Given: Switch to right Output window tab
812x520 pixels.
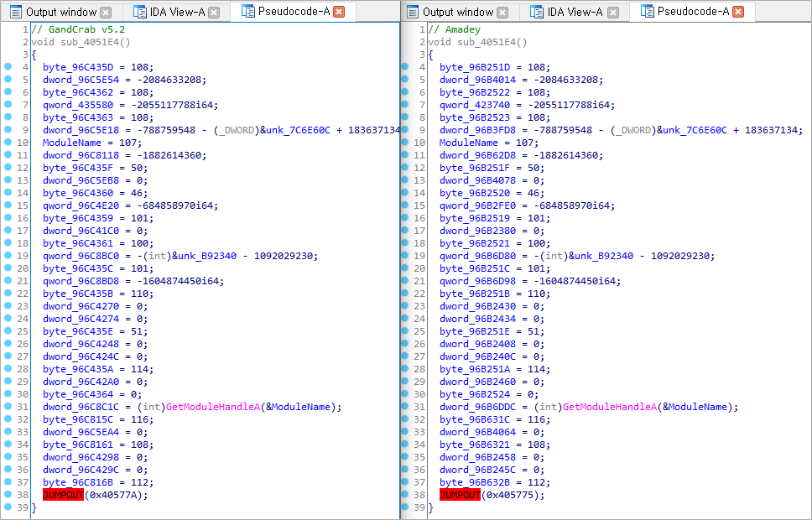Looking at the screenshot, I should coord(458,12).
